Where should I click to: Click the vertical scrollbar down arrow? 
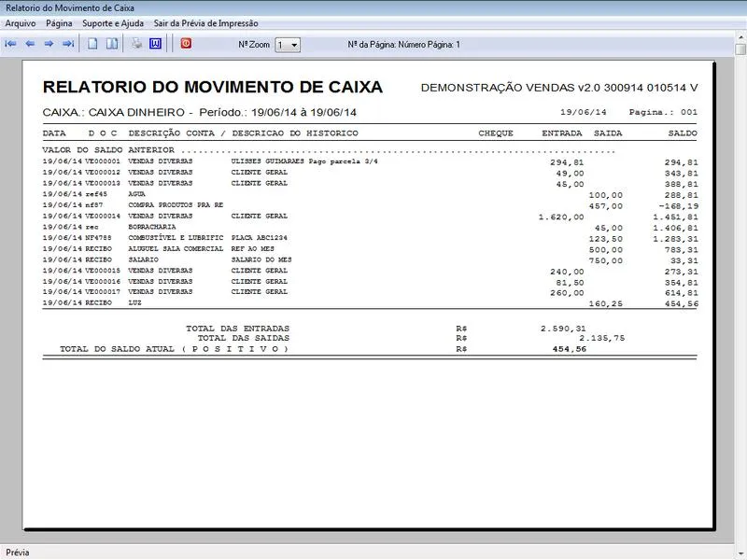[x=740, y=536]
